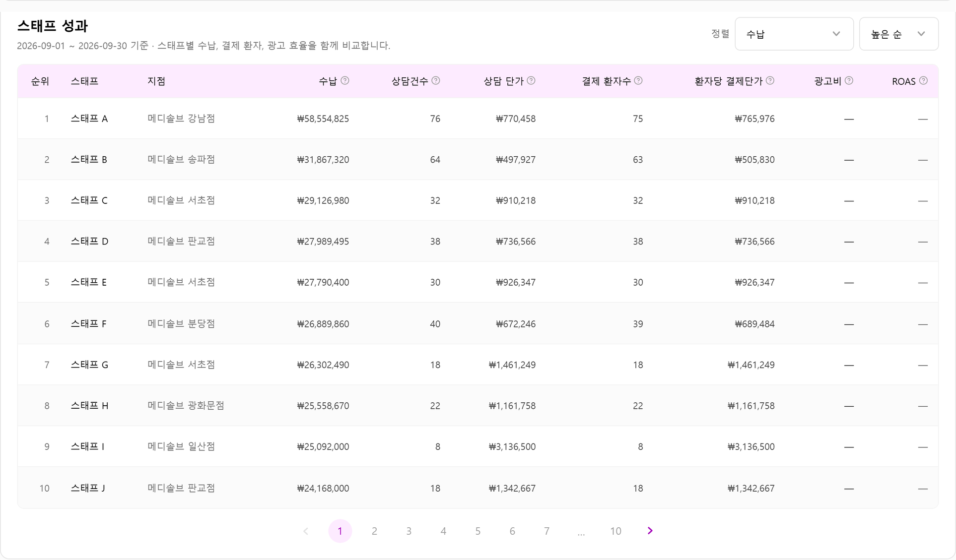Open the 높은 순 sort order dropdown
Image resolution: width=956 pixels, height=560 pixels.
click(x=899, y=34)
